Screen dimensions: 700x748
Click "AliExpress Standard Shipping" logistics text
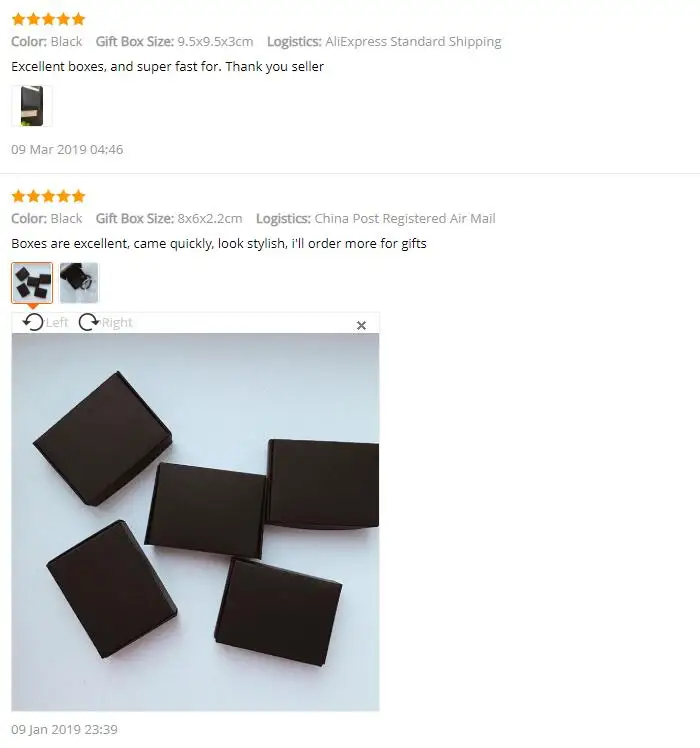[x=413, y=42]
